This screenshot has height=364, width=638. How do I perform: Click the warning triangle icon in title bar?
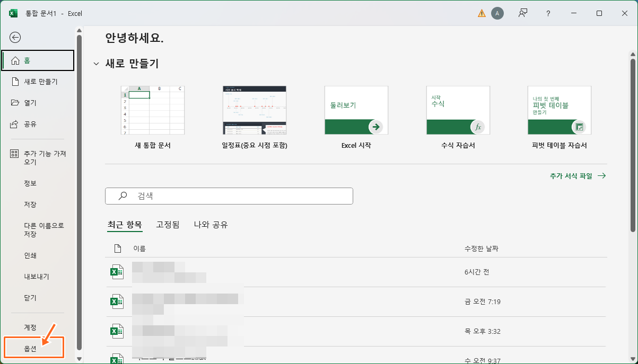click(x=482, y=13)
